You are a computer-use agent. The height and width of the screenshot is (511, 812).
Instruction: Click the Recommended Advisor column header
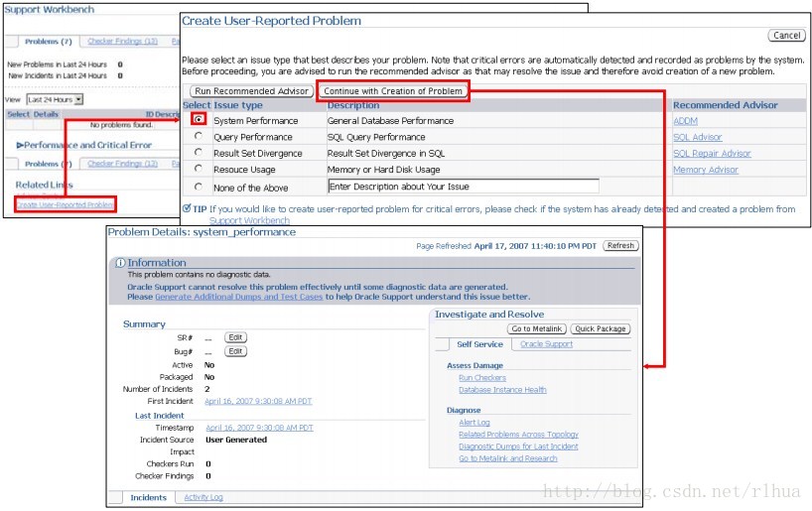click(x=725, y=105)
